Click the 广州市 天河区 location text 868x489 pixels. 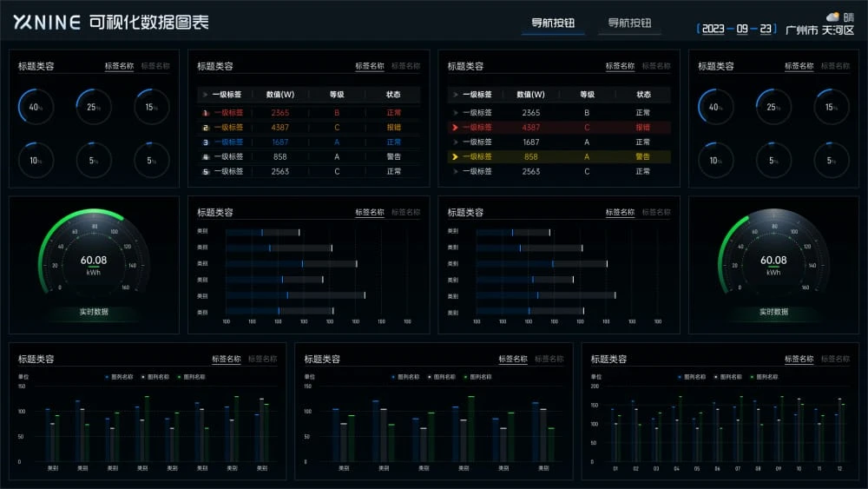(x=819, y=30)
